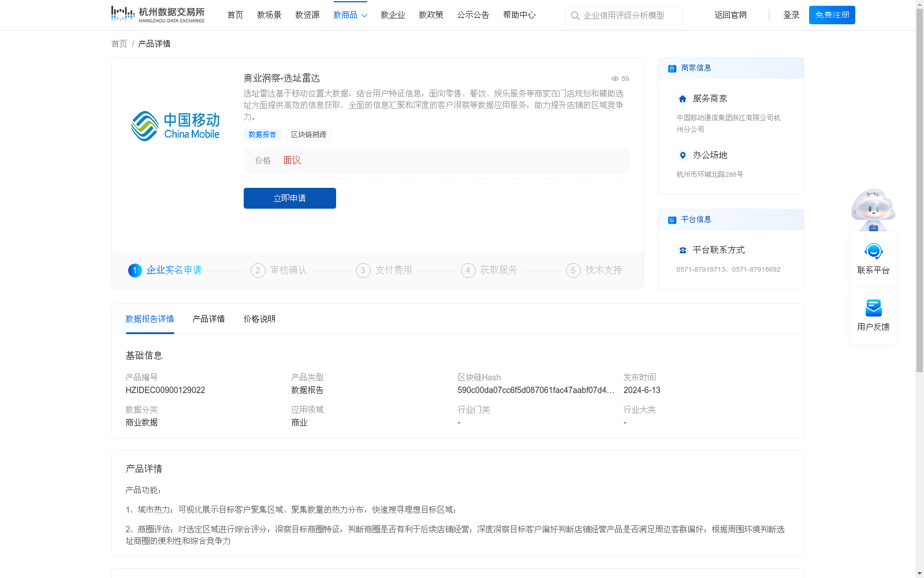The height and width of the screenshot is (578, 924).
Task: Click the 平台联系方式 telephone icon
Action: coord(683,250)
